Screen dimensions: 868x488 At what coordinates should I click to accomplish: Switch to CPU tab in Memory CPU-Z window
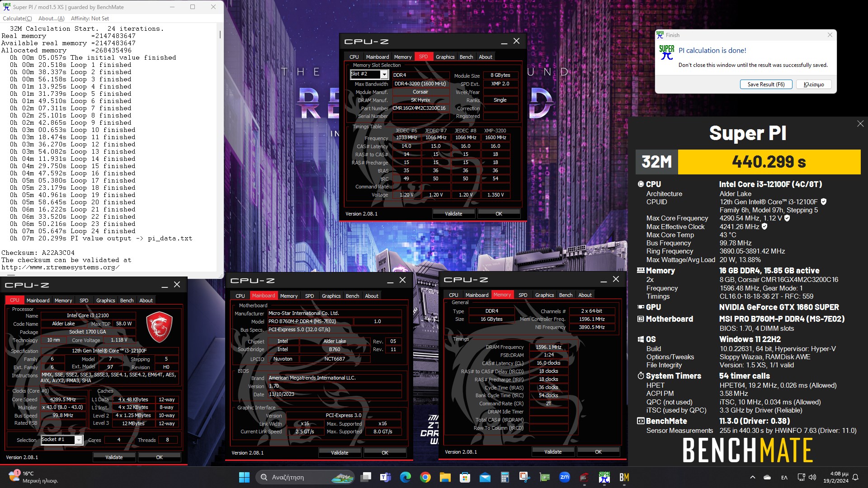click(454, 295)
